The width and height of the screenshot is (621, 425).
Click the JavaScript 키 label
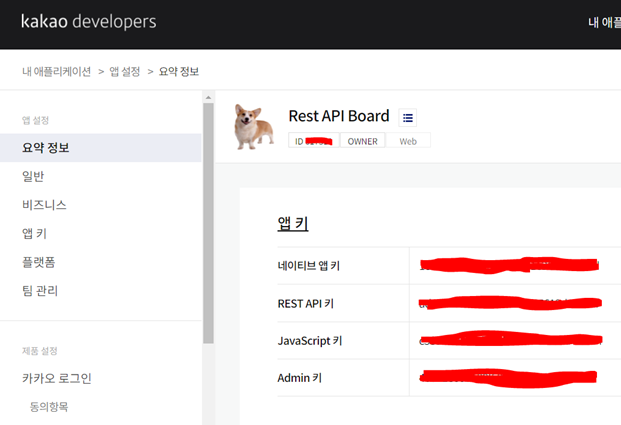[310, 341]
